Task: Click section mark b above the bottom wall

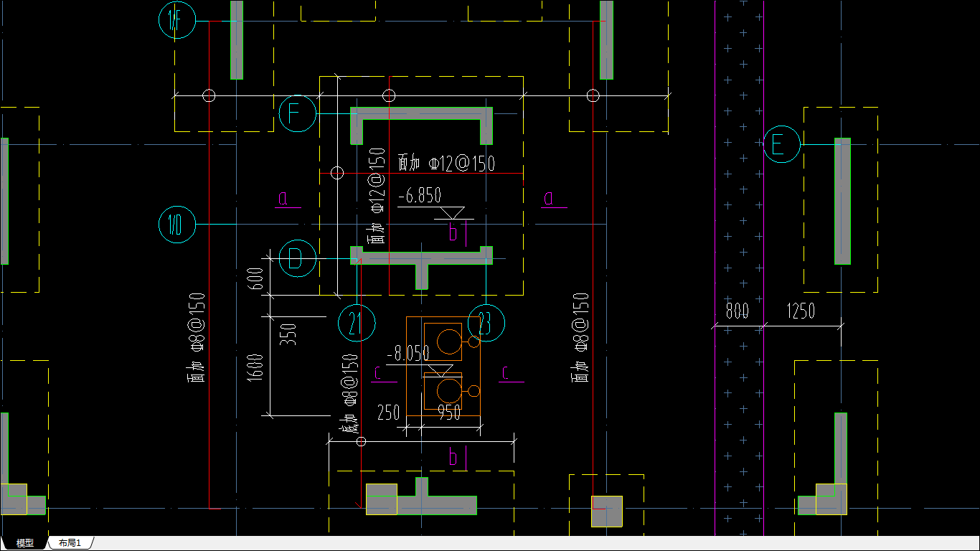Action: coord(453,457)
